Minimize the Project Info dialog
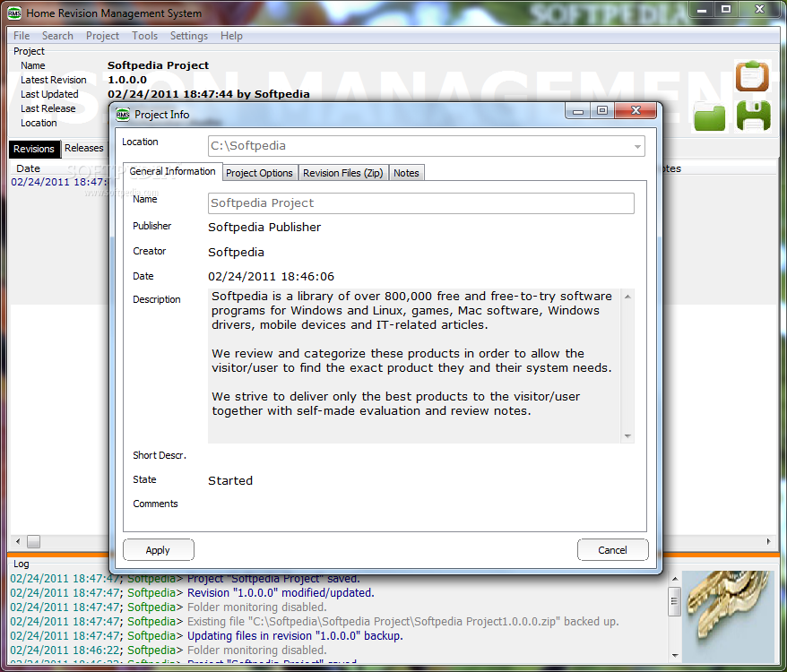Viewport: 787px width, 672px height. point(578,111)
